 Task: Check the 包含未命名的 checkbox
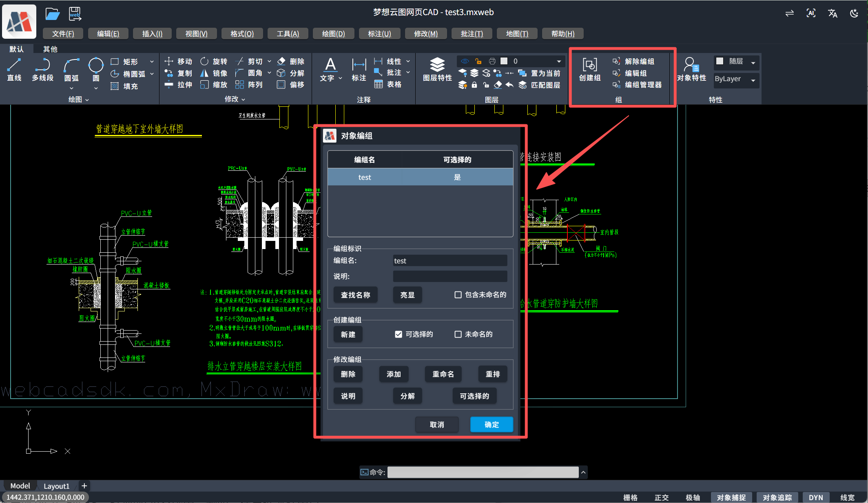coord(458,295)
